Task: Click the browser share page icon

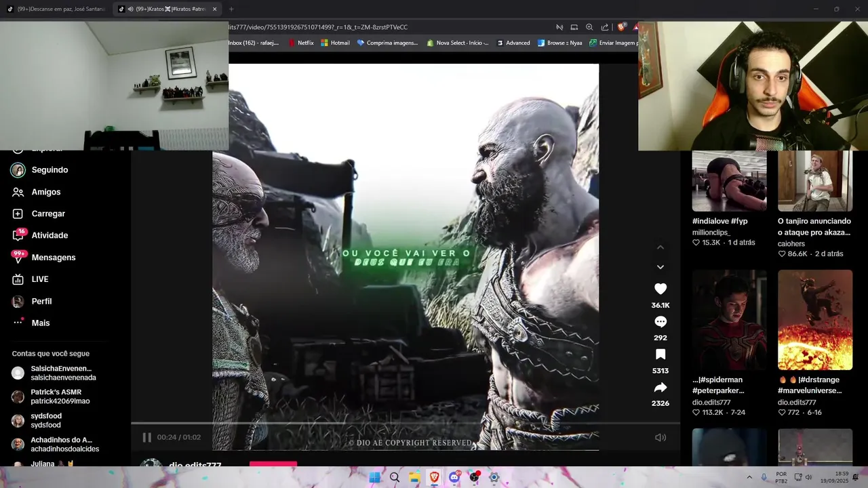Action: 605,27
